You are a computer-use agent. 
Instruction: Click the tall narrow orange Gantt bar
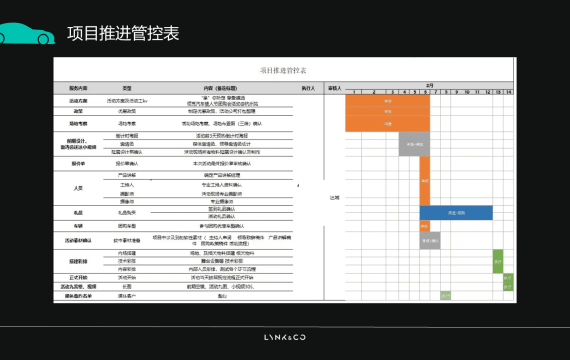coord(425,181)
